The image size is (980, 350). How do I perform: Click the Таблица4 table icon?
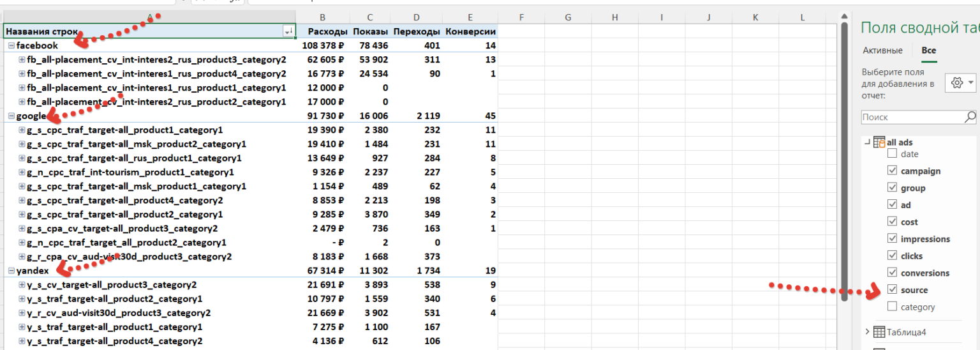[x=879, y=331]
